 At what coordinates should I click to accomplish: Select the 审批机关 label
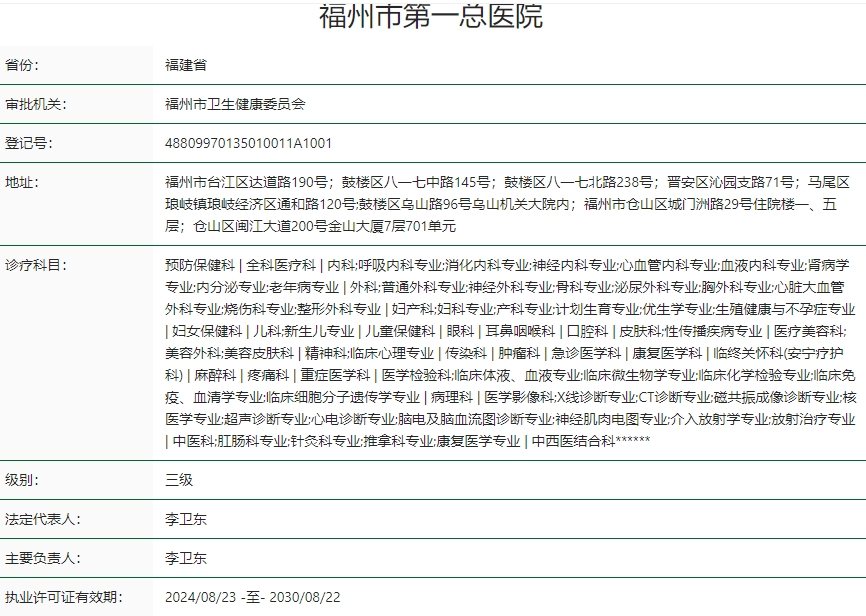[x=36, y=104]
